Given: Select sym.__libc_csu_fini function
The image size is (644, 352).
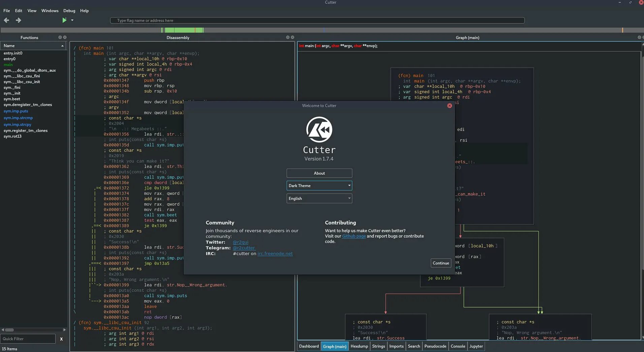Looking at the screenshot, I should 22,76.
